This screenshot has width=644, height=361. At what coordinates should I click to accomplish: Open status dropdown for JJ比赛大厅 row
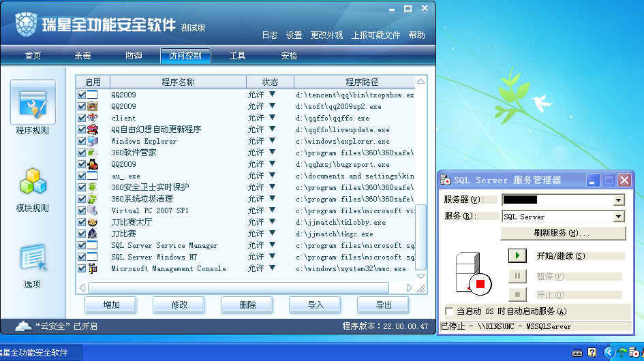pos(272,222)
